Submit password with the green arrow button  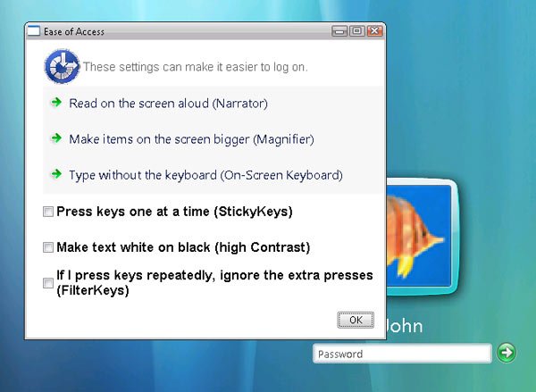coord(507,353)
